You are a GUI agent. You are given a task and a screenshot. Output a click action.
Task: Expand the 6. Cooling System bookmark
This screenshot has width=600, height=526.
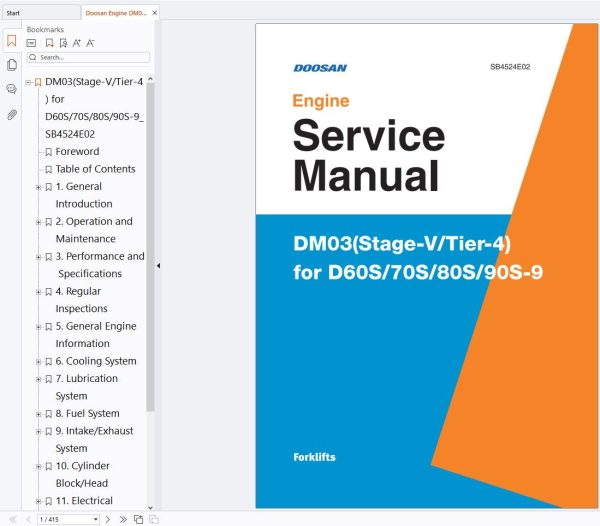39,362
